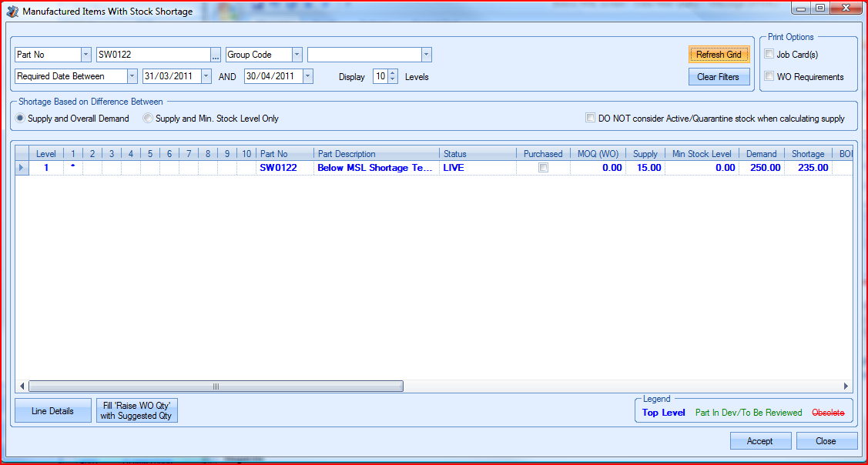Open the 31/03/2011 start date picker
The height and width of the screenshot is (465, 868).
(206, 76)
